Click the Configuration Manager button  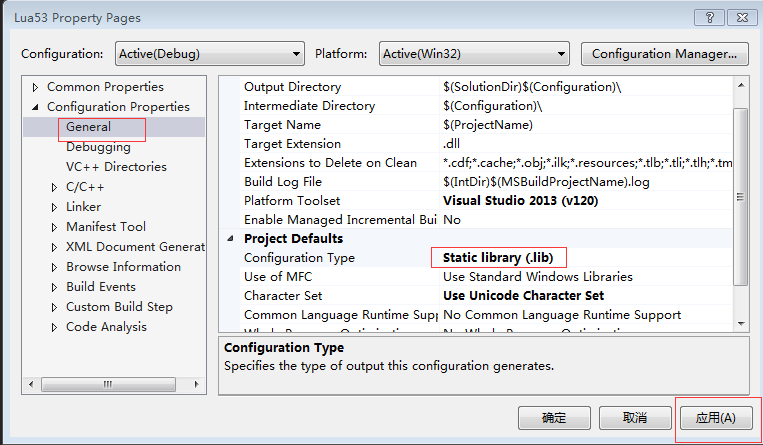pos(664,53)
